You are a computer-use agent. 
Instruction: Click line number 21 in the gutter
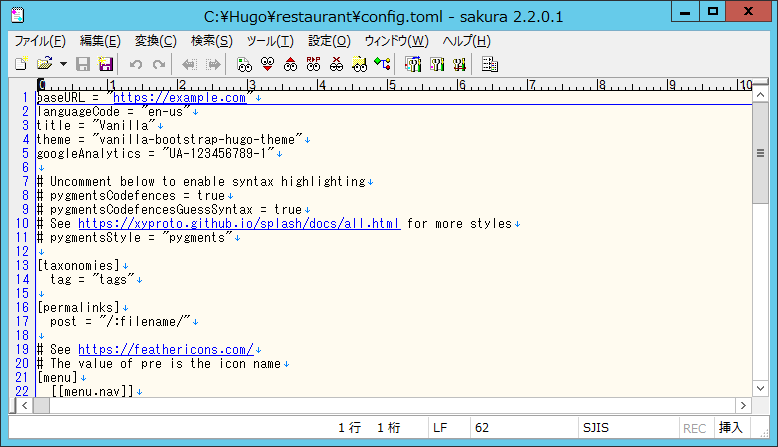tap(22, 378)
